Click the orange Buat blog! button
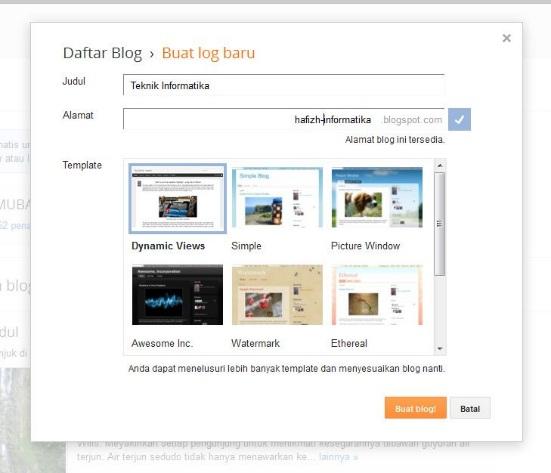The image size is (551, 473). [x=416, y=408]
